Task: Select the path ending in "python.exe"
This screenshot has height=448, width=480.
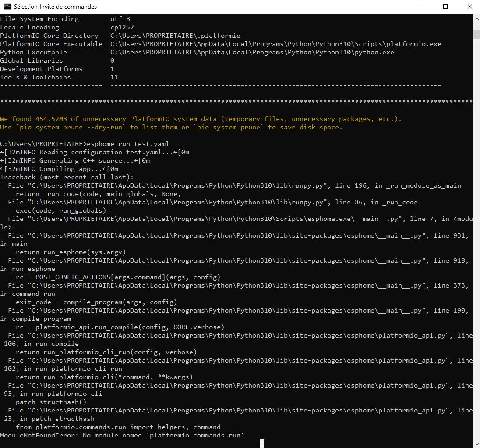Action: click(x=252, y=52)
